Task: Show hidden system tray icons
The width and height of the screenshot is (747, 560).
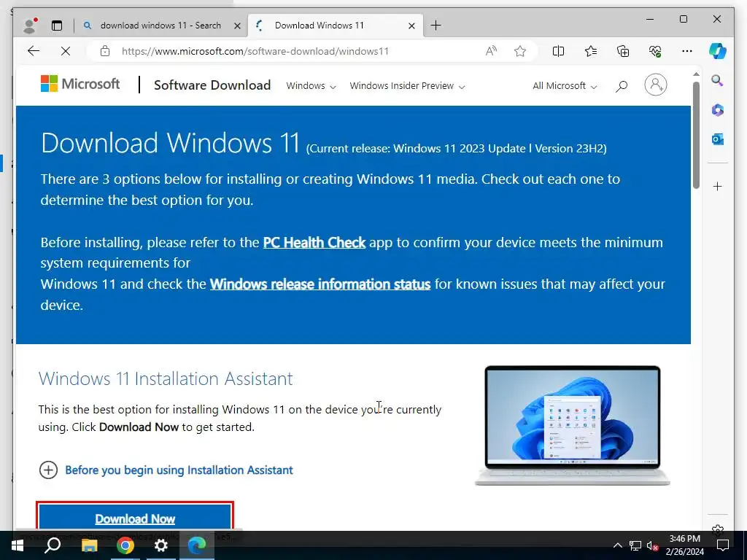Action: pos(617,545)
